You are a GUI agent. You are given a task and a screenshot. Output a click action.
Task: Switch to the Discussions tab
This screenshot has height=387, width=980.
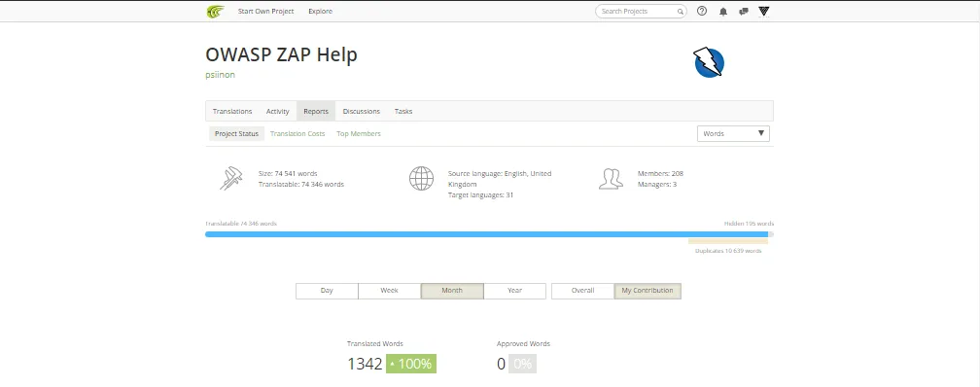362,111
